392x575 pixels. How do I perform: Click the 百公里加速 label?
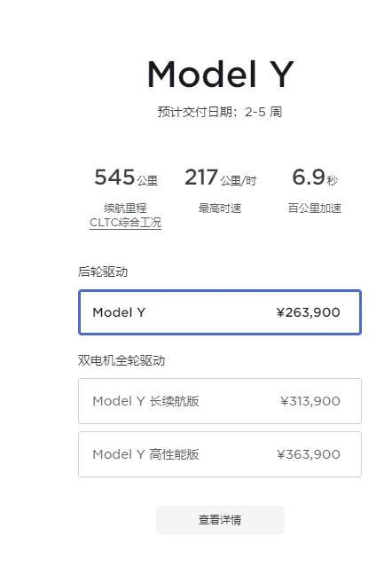click(x=315, y=209)
